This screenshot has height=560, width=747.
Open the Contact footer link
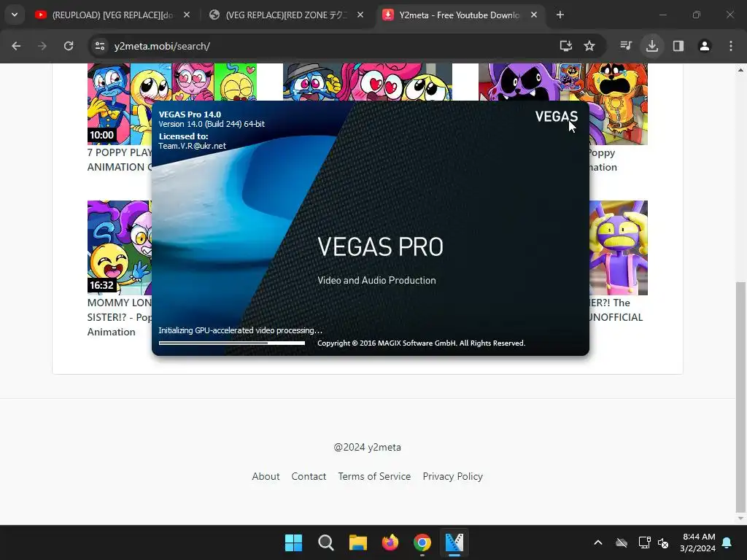click(309, 476)
